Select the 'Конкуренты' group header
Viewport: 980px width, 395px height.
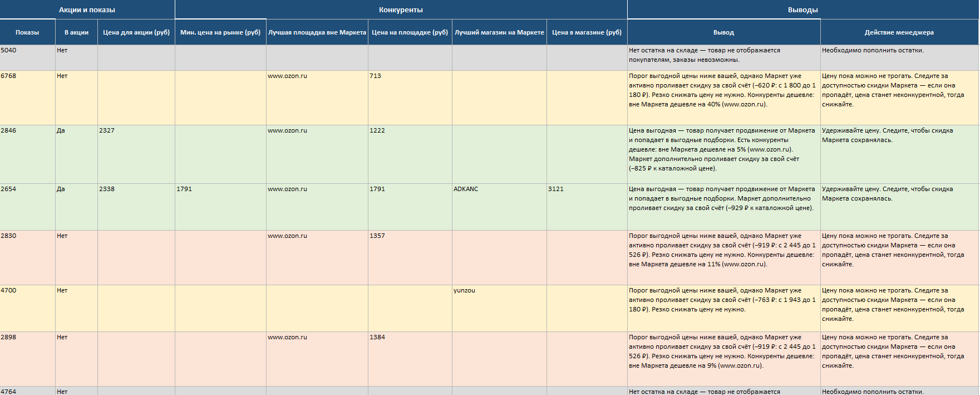(401, 9)
